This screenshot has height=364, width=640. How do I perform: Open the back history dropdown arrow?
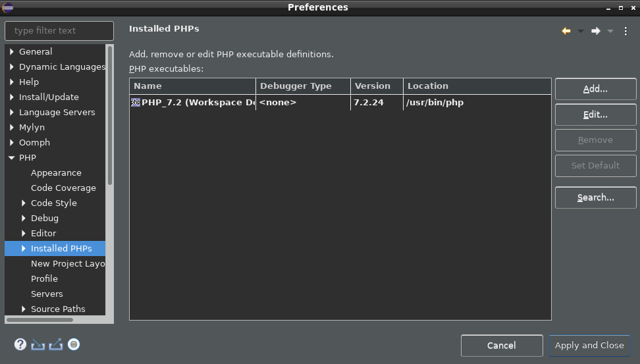[x=580, y=31]
